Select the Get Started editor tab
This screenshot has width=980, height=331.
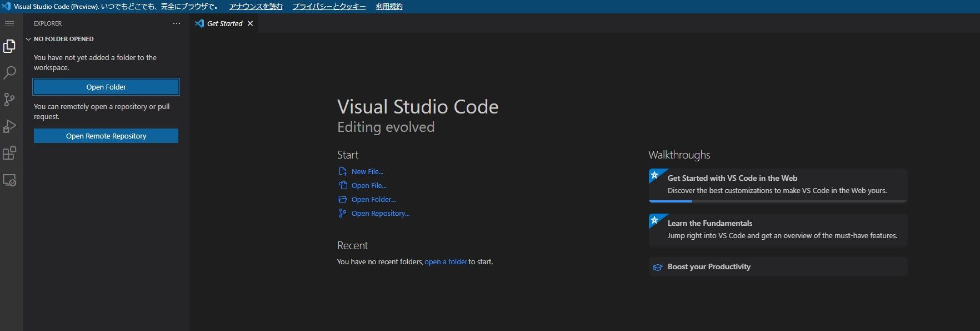click(224, 23)
